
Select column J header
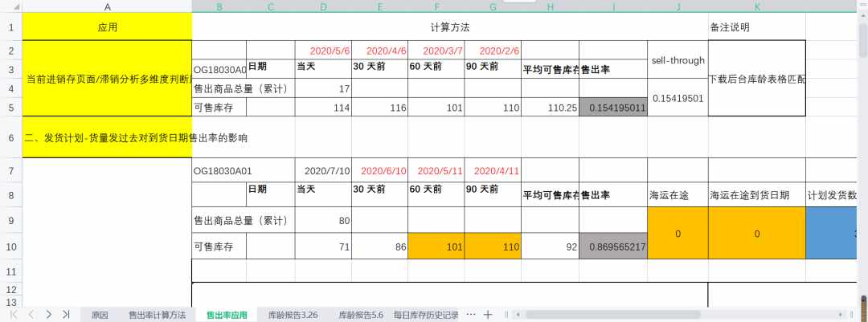(x=678, y=6)
